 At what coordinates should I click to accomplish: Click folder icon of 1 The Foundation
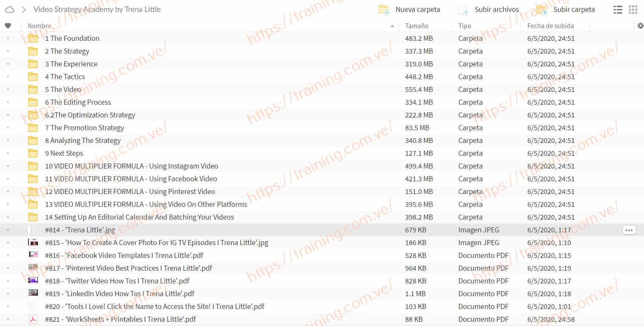coord(33,38)
